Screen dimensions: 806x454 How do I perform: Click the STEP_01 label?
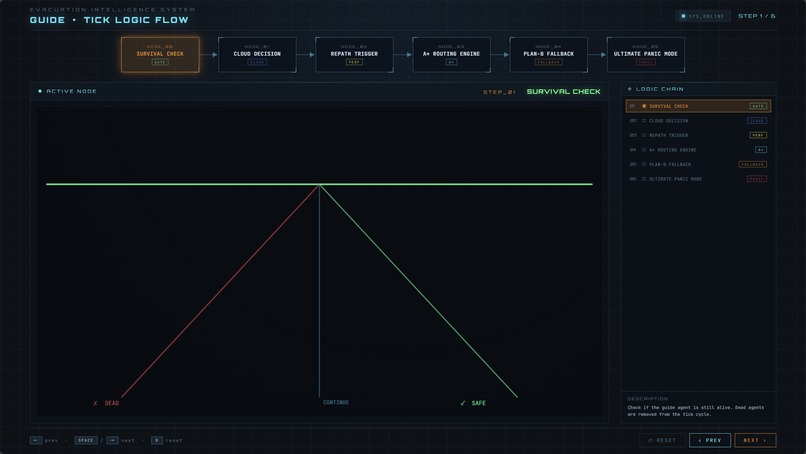pos(499,92)
